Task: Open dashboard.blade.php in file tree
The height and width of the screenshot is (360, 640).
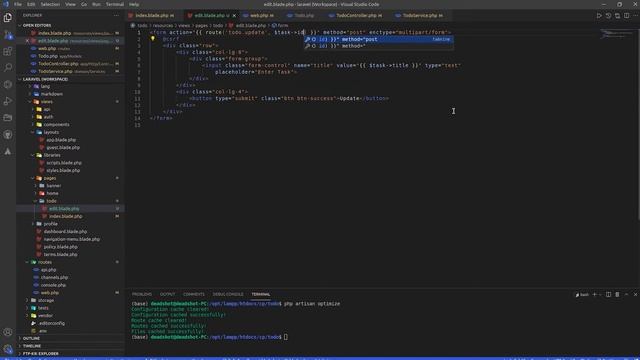Action: [x=65, y=231]
